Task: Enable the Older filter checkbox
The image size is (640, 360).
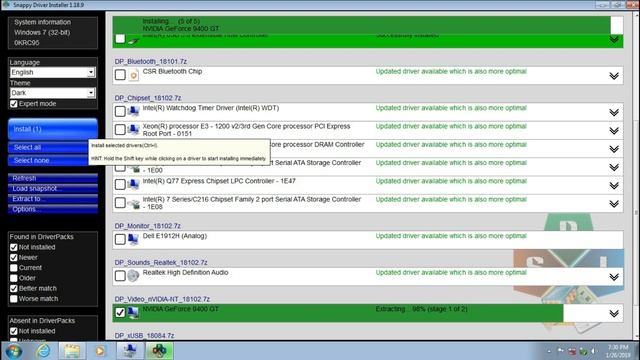Action: (14, 278)
